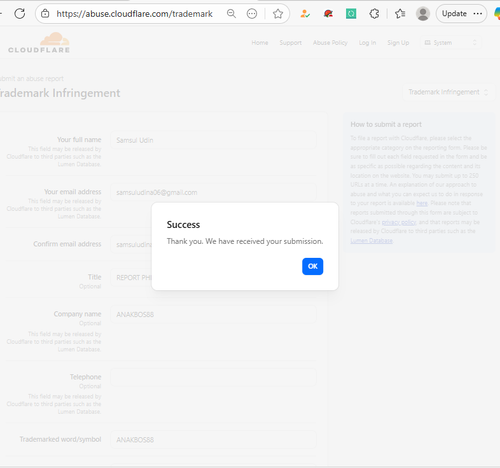Click the 'Success' dialog title text
The width and height of the screenshot is (500, 468).
(183, 225)
